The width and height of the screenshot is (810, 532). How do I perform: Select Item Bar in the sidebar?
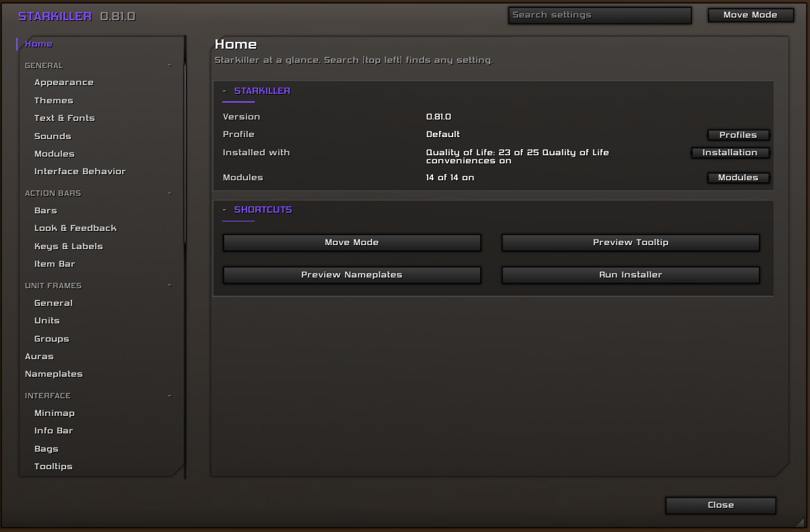point(55,264)
